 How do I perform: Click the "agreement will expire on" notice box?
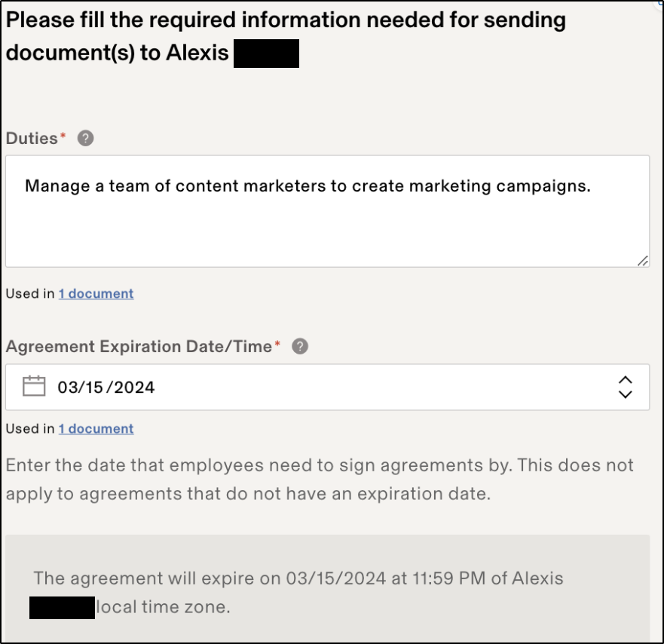coord(326,592)
